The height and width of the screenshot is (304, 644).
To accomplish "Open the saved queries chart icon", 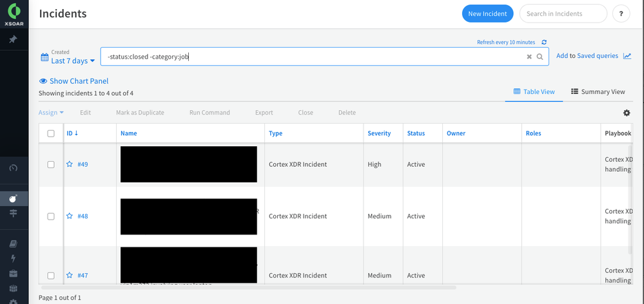I will tap(627, 56).
